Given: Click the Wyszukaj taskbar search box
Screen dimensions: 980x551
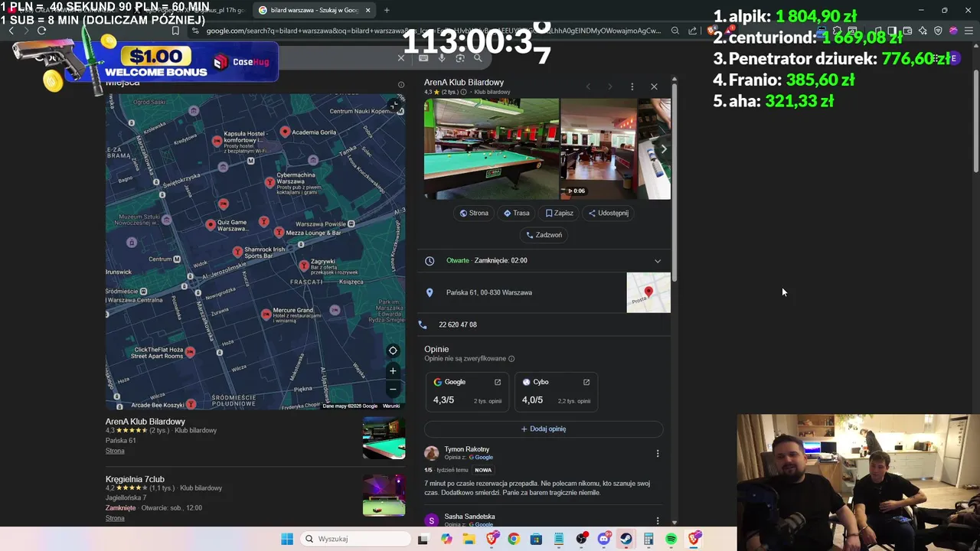Looking at the screenshot, I should 355,539.
